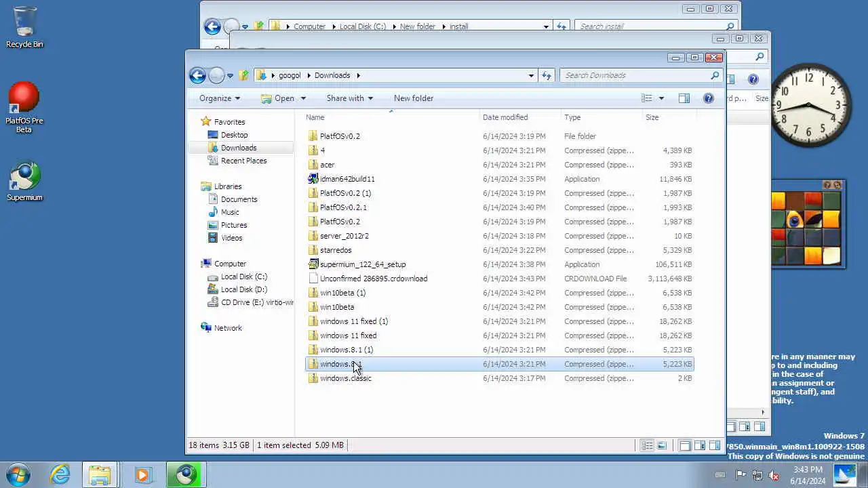Change your view icon in Downloads toolbar
This screenshot has width=868, height=488.
647,98
